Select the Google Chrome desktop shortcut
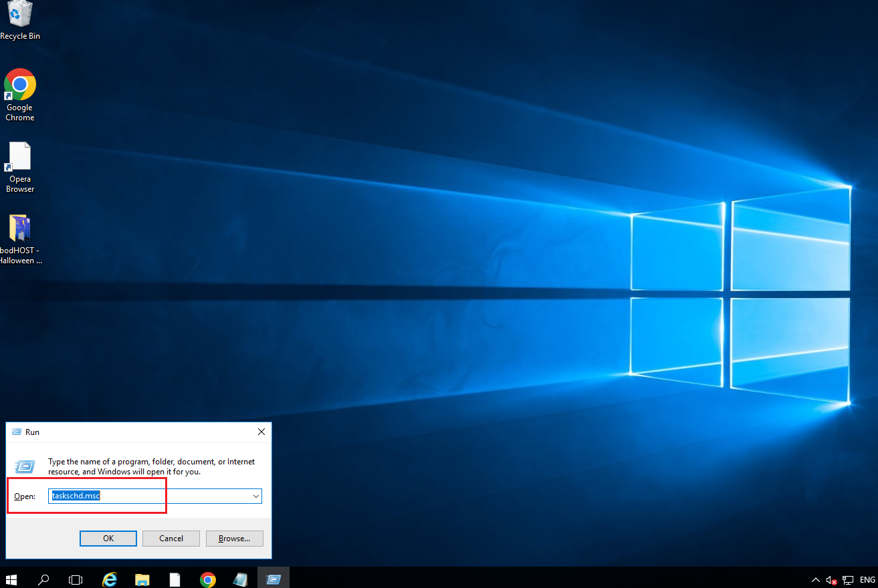Screen dimensions: 878x588 click(20, 95)
